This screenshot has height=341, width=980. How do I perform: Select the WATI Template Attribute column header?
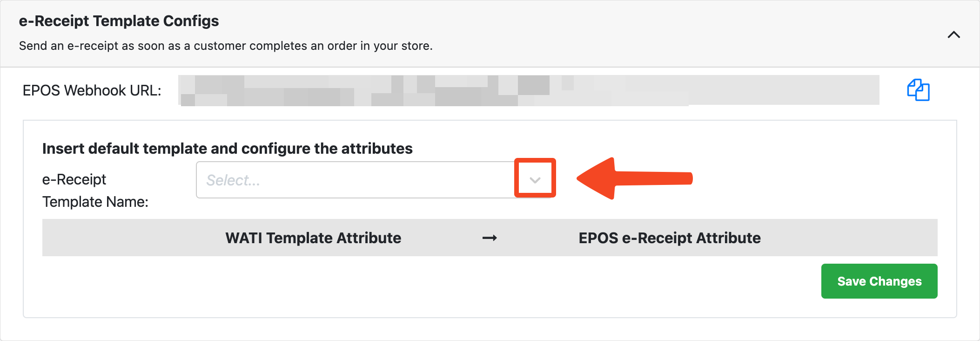pos(313,238)
